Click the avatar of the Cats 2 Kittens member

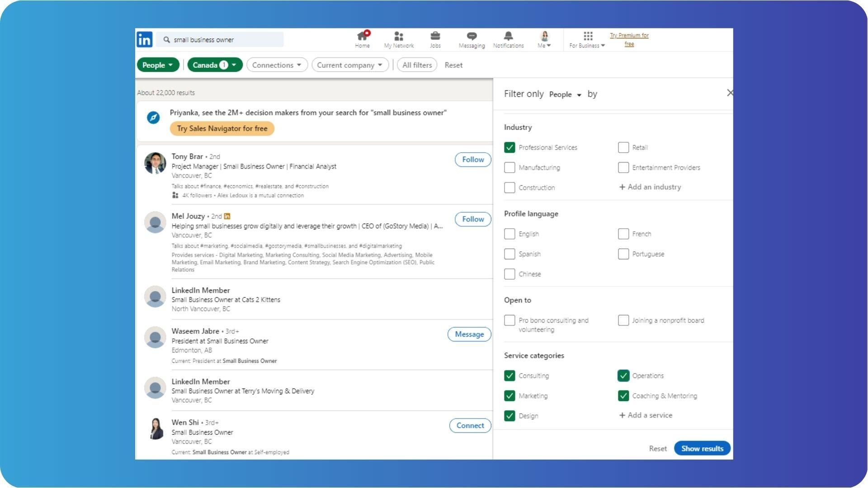[155, 296]
